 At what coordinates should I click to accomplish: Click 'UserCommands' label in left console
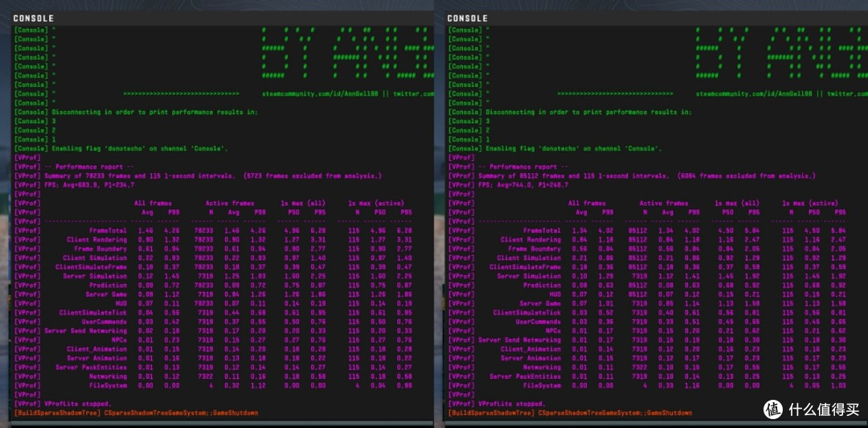click(x=104, y=322)
